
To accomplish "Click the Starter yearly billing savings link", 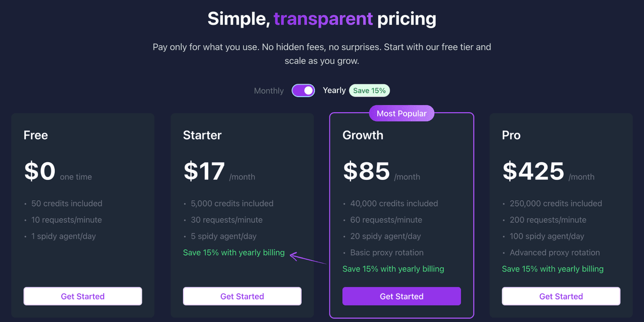I will tap(234, 252).
